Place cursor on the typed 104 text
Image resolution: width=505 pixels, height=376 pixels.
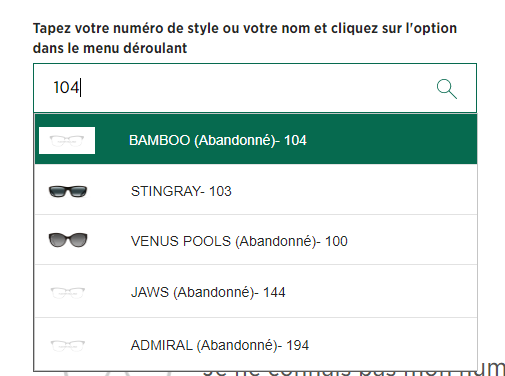click(x=66, y=88)
